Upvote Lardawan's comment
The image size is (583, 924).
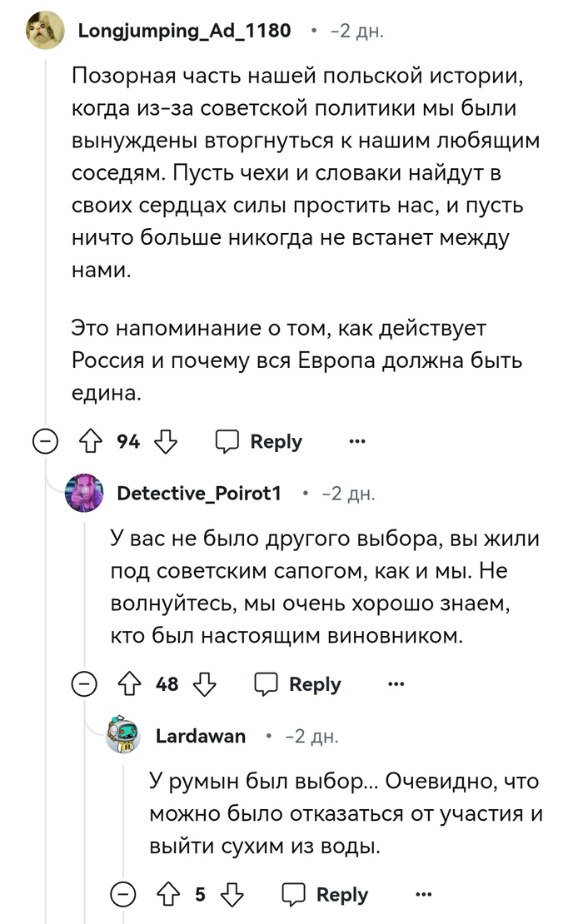173,895
